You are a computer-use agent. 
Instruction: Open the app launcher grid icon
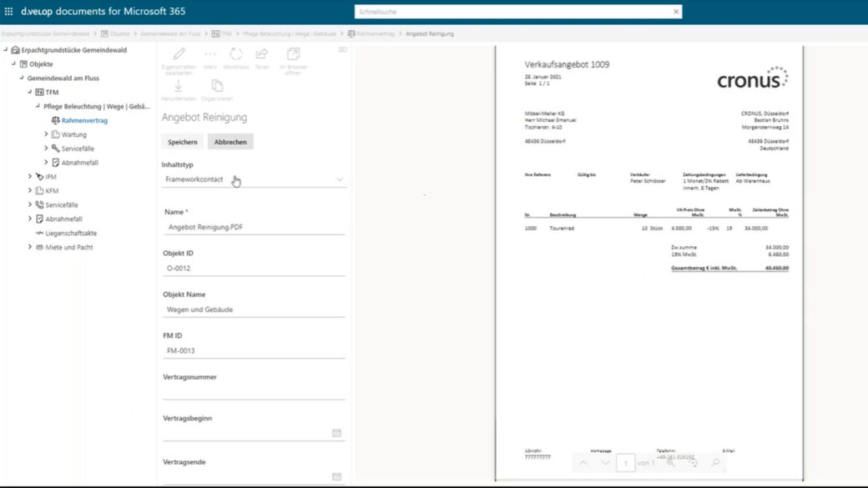click(9, 12)
